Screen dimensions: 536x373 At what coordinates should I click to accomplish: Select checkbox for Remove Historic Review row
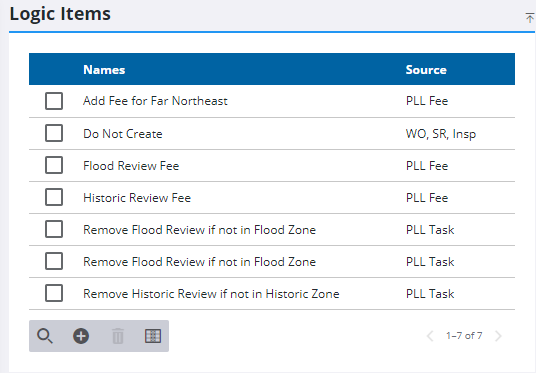54,293
